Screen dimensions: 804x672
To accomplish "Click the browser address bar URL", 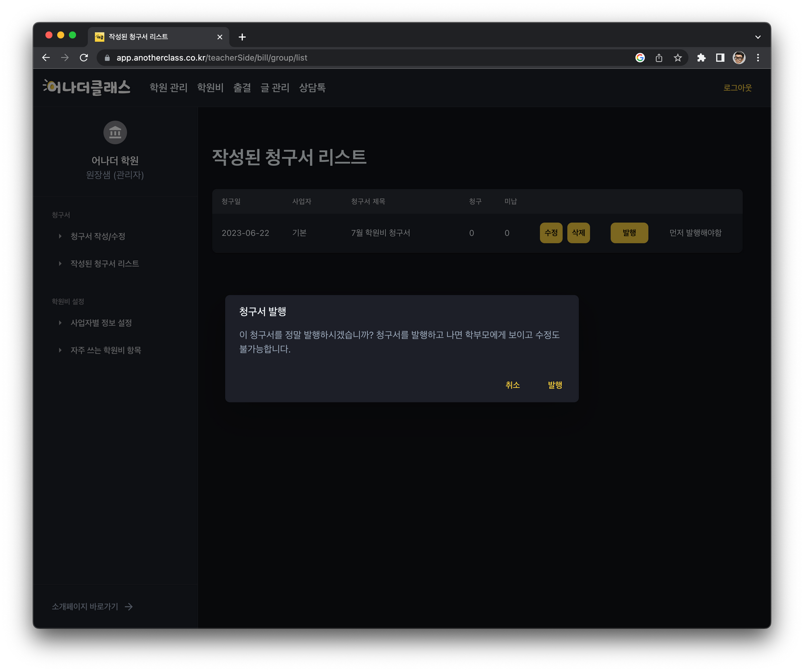I will [x=212, y=58].
